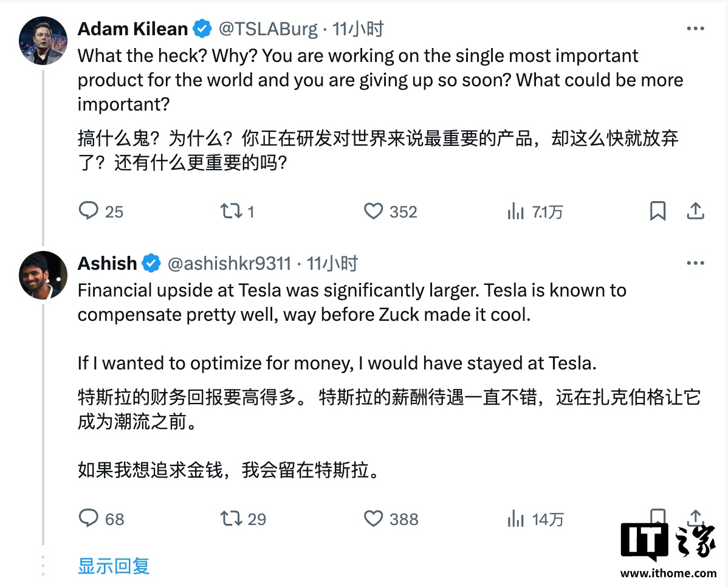
Task: Retweet Adam Kilean's post
Action: click(231, 211)
